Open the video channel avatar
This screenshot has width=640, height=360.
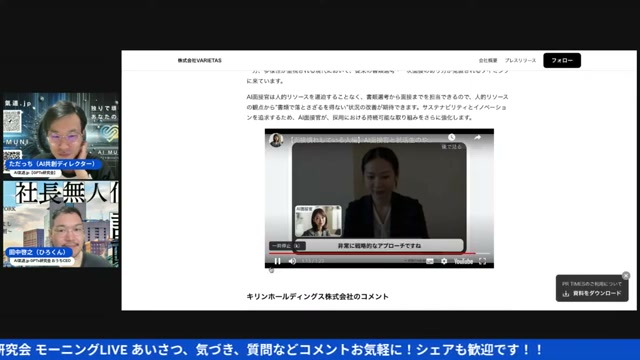276,140
